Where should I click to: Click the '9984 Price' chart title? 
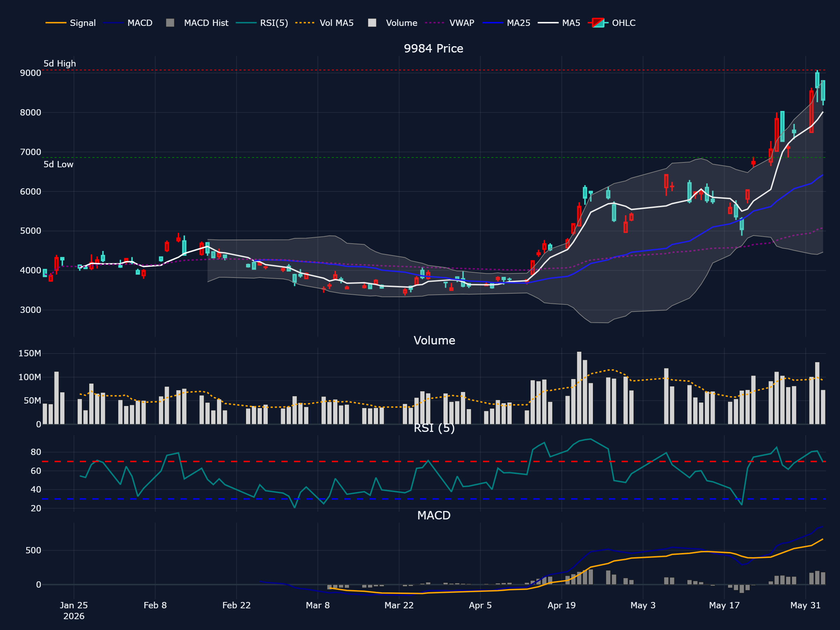click(433, 49)
